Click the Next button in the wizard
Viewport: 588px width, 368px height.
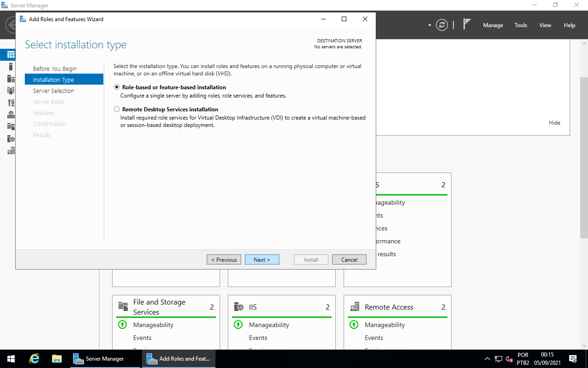262,259
